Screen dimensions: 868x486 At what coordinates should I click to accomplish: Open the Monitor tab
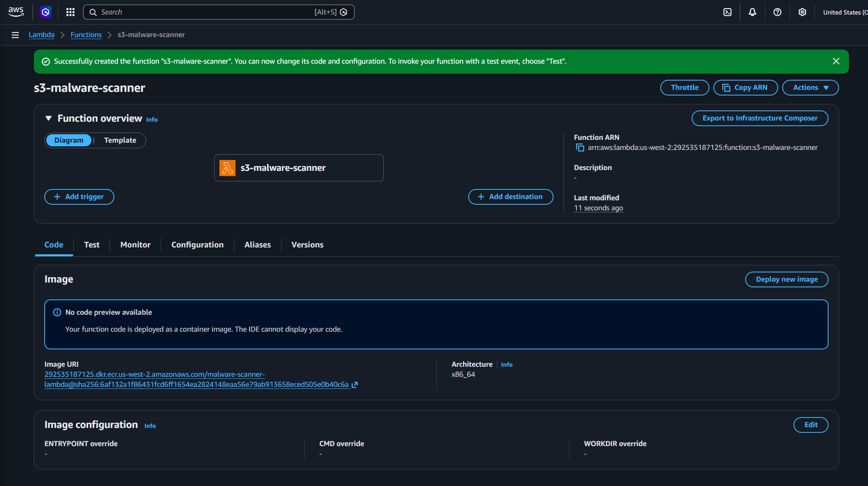point(135,245)
